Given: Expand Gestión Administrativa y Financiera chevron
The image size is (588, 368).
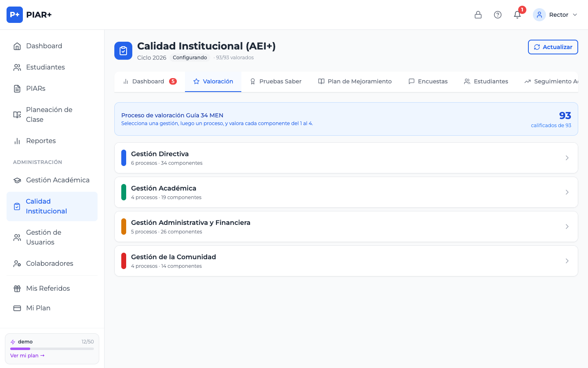Looking at the screenshot, I should [567, 227].
